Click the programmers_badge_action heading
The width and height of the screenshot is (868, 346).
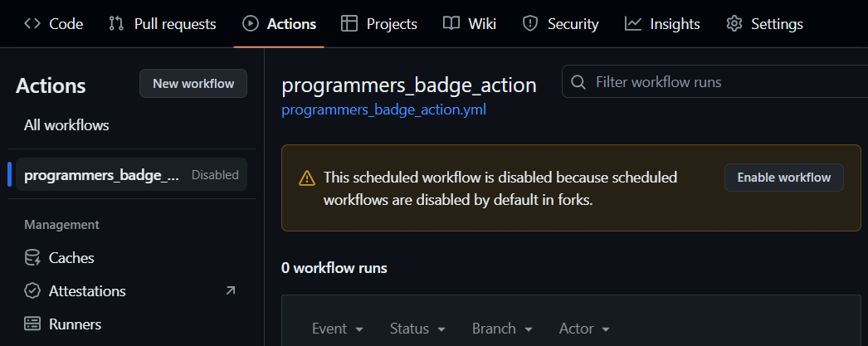click(x=409, y=85)
